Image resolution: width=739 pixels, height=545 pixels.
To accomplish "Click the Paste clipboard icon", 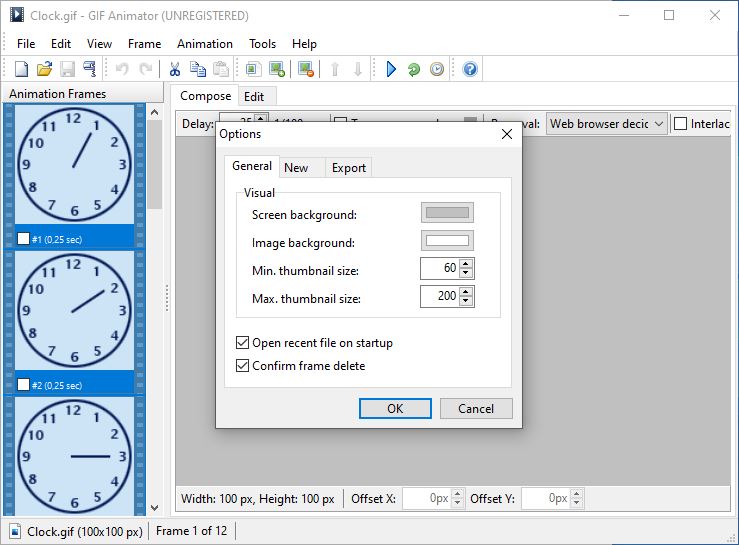I will pos(221,69).
